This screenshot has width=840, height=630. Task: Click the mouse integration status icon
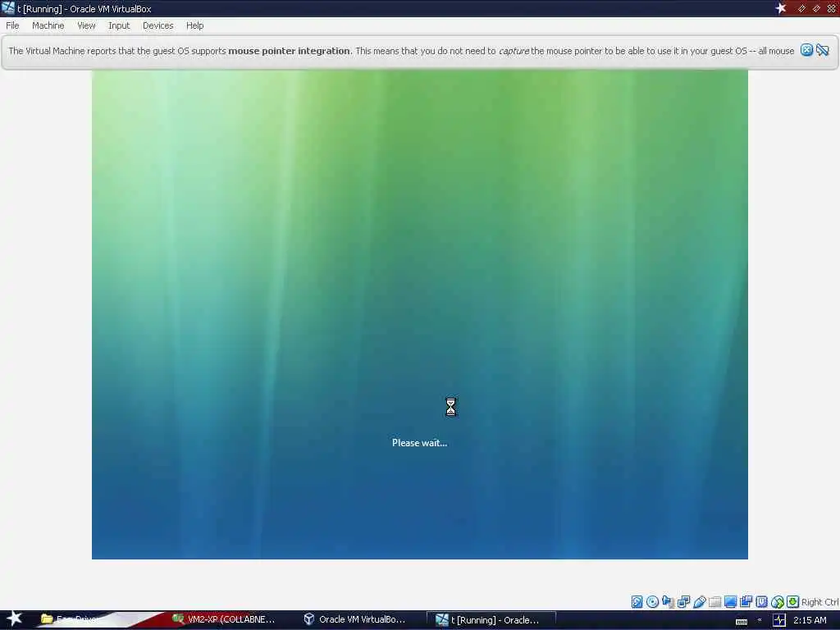pyautogui.click(x=778, y=601)
